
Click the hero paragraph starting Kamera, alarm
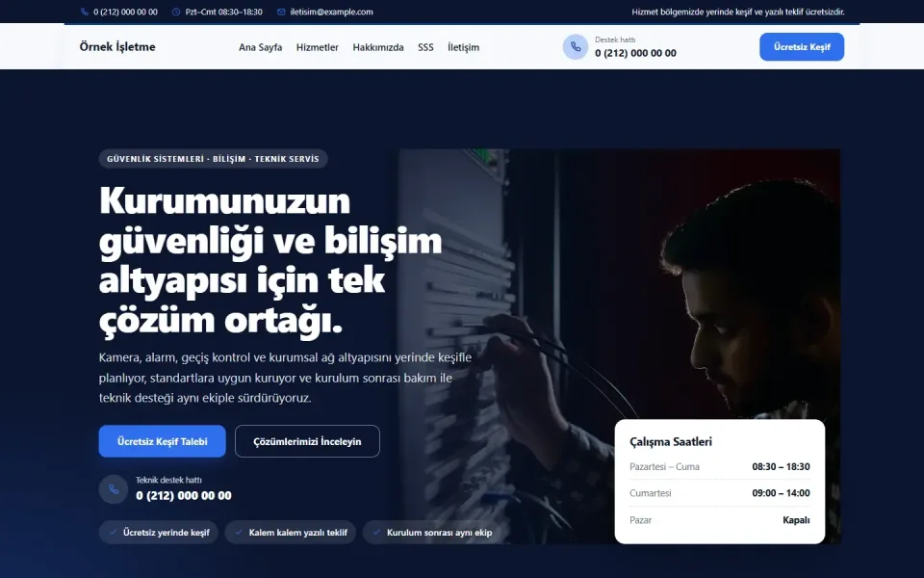coord(285,378)
